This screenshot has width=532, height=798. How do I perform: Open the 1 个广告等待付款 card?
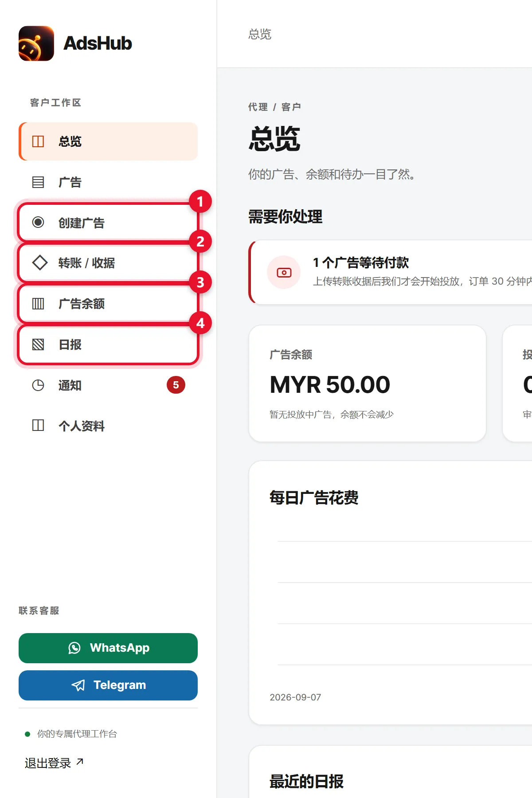391,272
